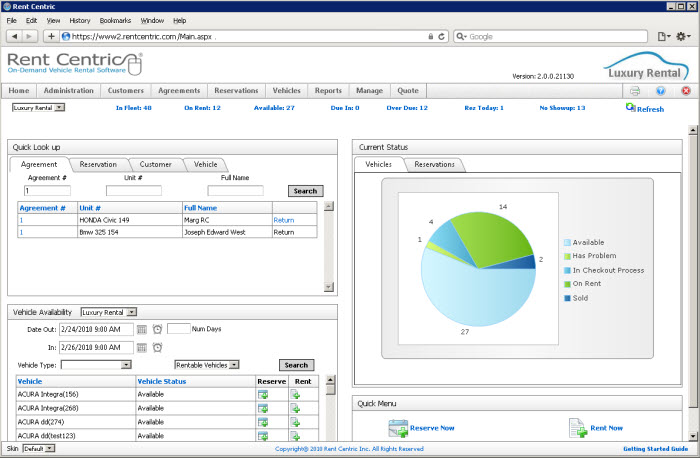Screen dimensions: 700x458
Task: Click Rent icon for ACURA Integra(268)
Action: 295,408
